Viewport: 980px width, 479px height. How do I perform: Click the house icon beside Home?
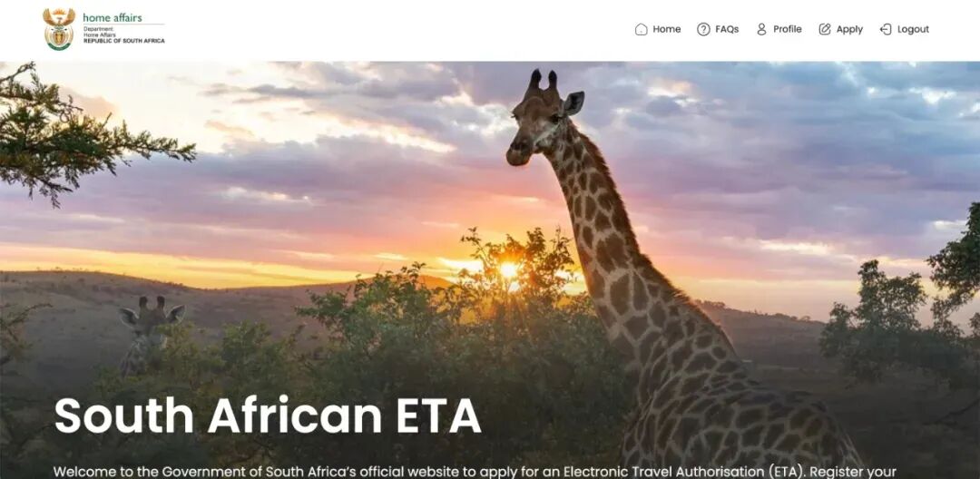pos(641,29)
